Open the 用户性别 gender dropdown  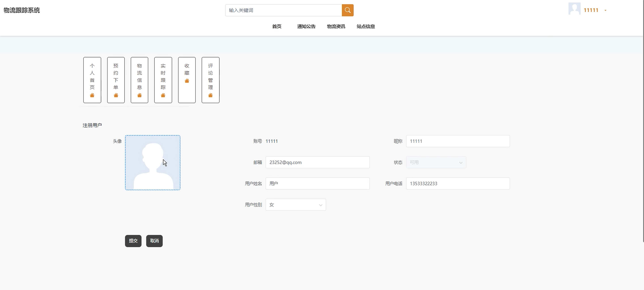[295, 205]
